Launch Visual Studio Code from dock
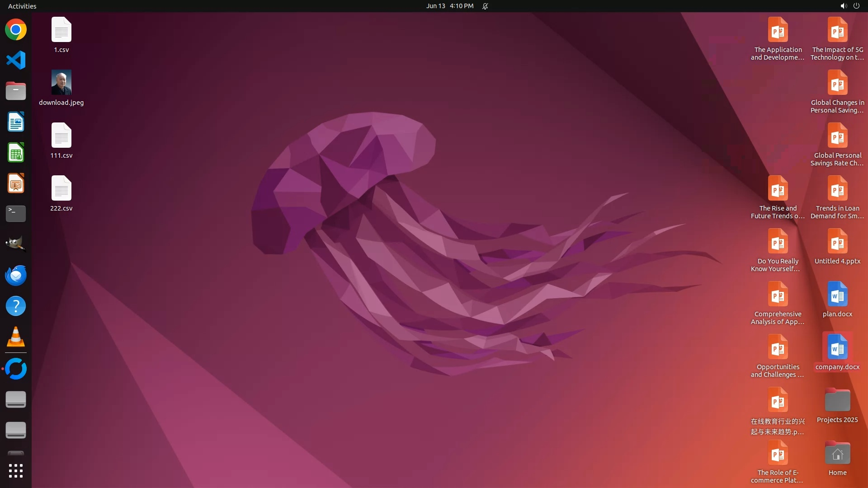 pyautogui.click(x=16, y=60)
